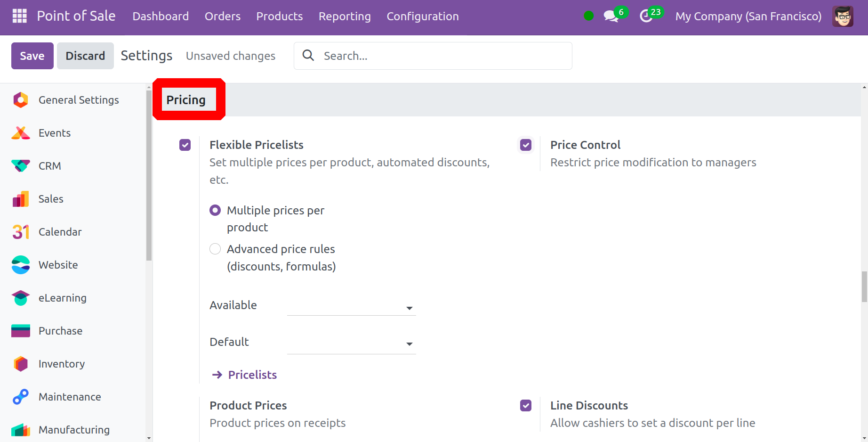Uncheck the Flexible Pricelists checkbox
This screenshot has width=868, height=442.
(x=185, y=145)
